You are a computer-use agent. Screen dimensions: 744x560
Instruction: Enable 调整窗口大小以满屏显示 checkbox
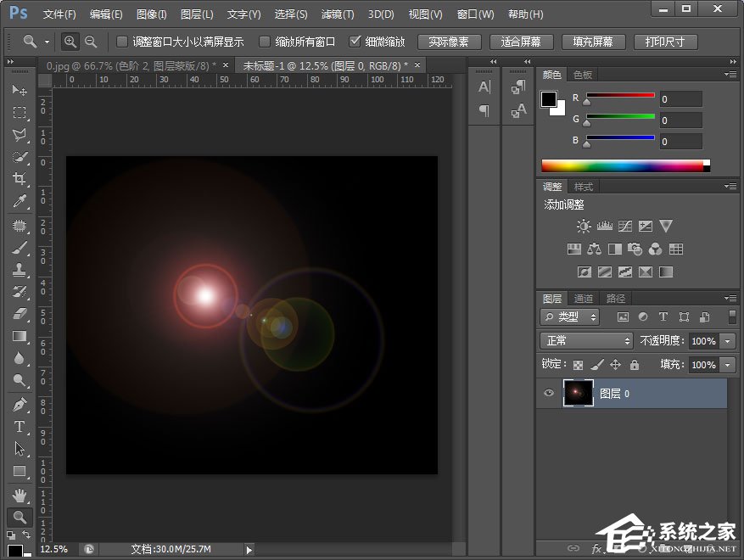(x=122, y=42)
